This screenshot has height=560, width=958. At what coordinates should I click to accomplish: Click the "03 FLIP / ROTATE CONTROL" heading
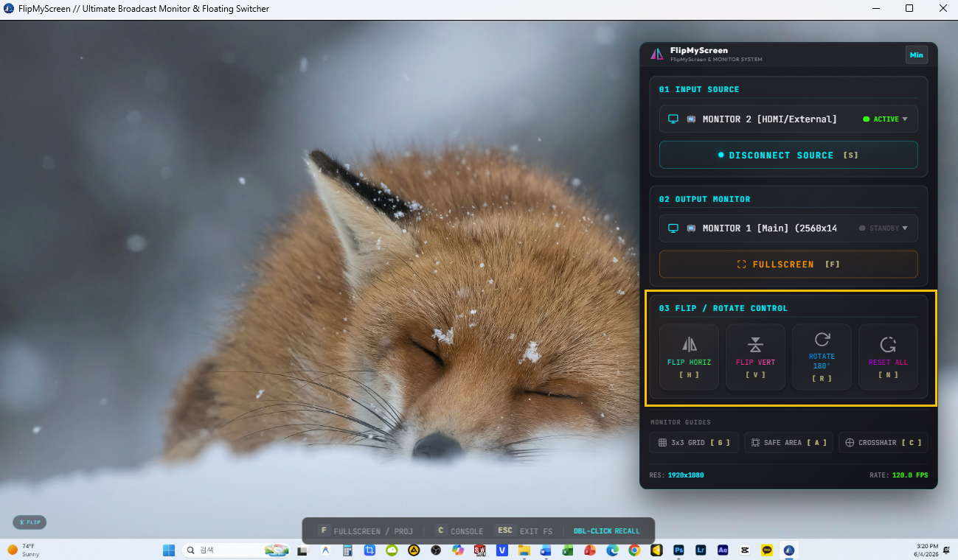[x=723, y=308]
